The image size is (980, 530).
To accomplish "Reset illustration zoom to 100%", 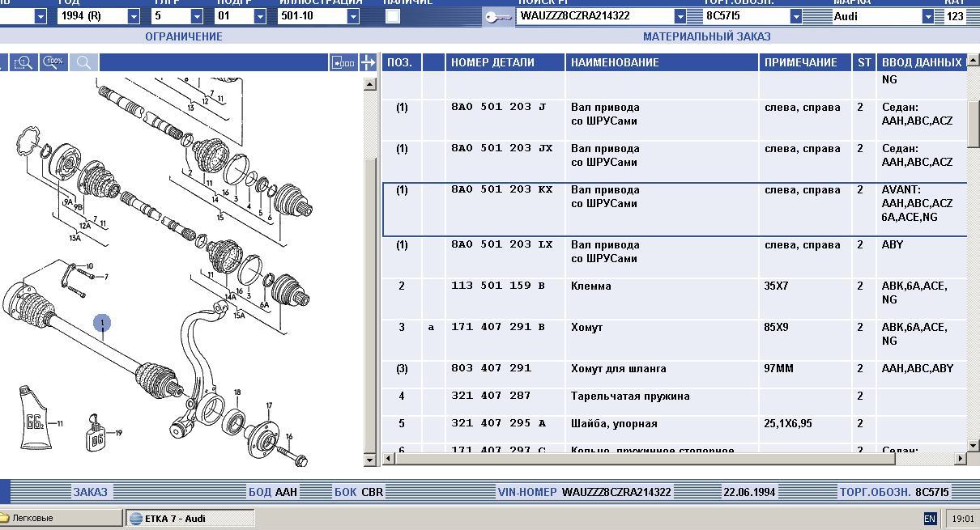I will pyautogui.click(x=53, y=62).
